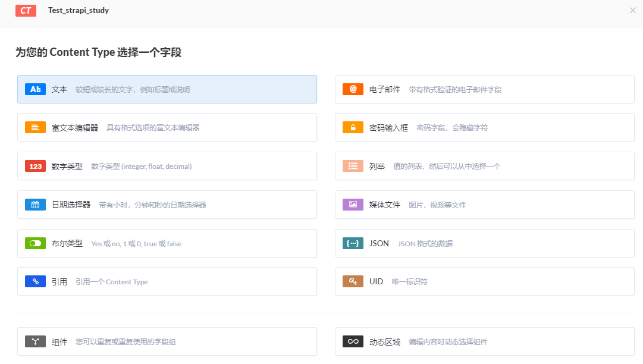643x364 pixels.
Task: Click the infinity icon for 动态区域
Action: pos(353,341)
